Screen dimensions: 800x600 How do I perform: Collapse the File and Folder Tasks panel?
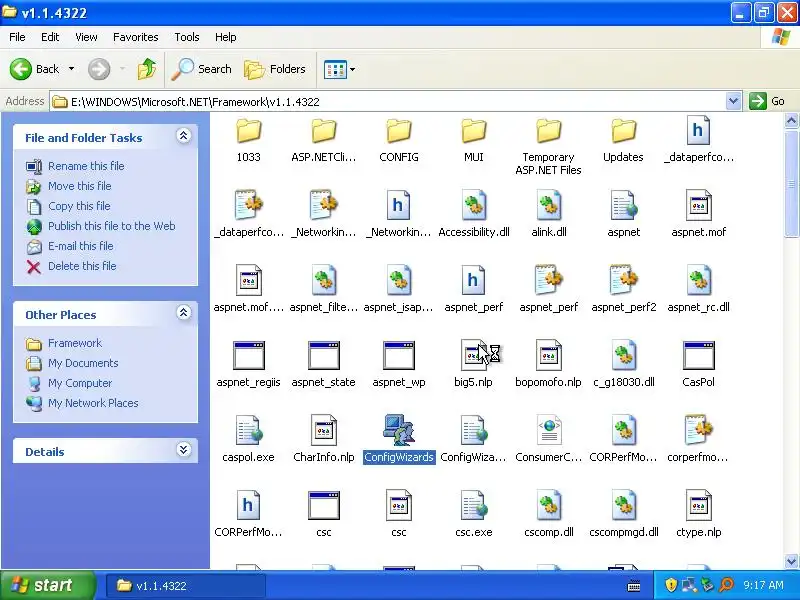(x=184, y=136)
